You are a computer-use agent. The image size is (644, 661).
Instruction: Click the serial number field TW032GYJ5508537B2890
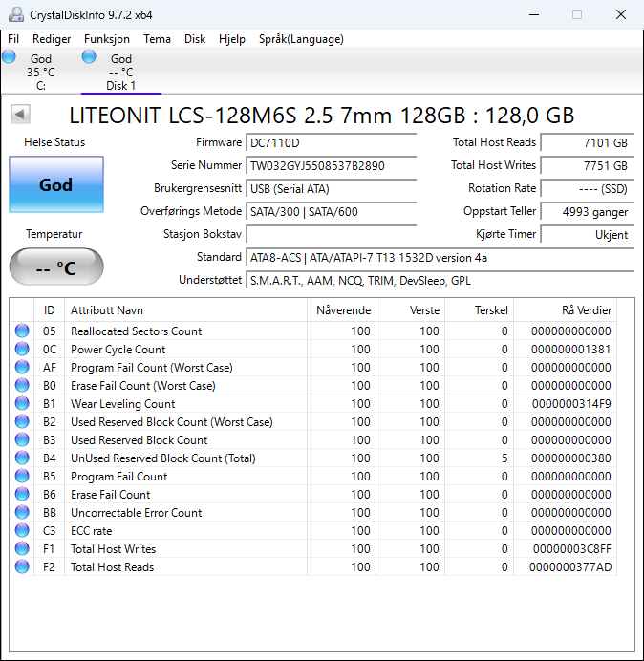click(x=331, y=165)
